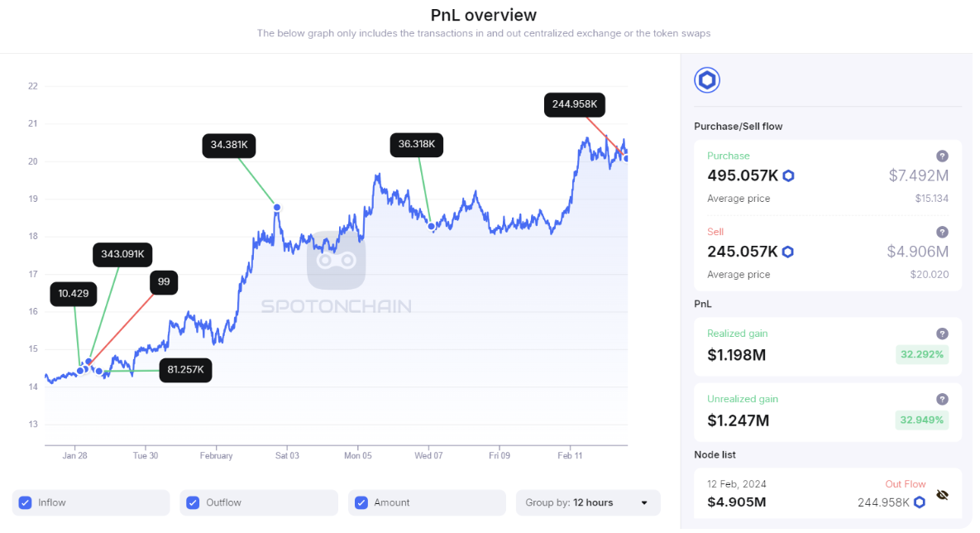Click the 32.949% unrealized gain badge
The height and width of the screenshot is (533, 980).
[x=922, y=420]
